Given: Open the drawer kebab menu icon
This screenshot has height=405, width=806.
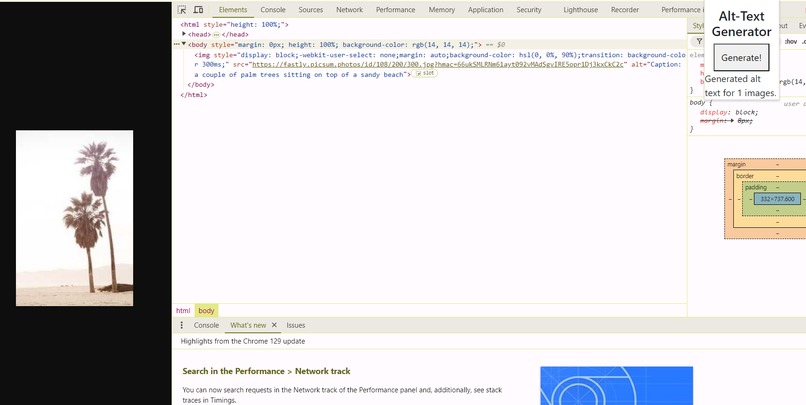Looking at the screenshot, I should [x=181, y=325].
